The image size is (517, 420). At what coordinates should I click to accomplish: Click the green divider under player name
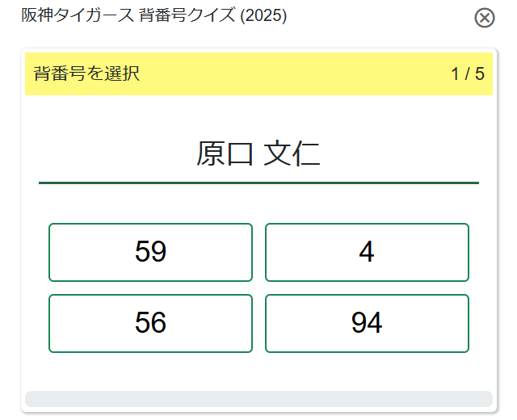click(x=258, y=183)
